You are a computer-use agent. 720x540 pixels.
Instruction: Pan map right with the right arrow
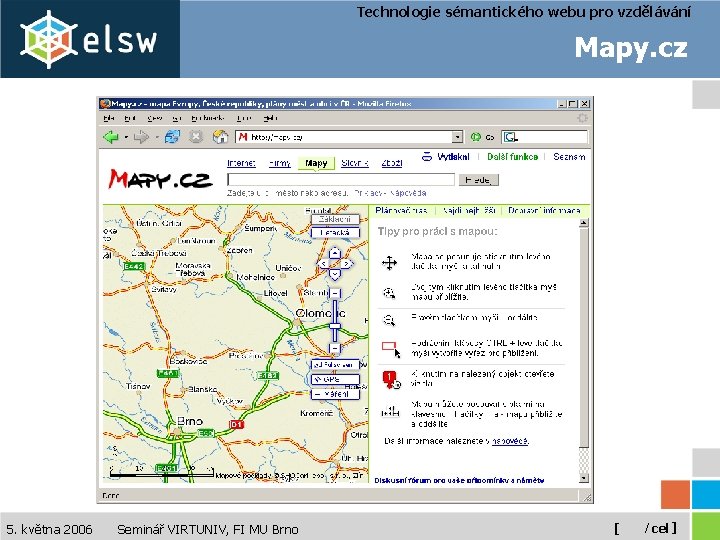click(x=347, y=264)
